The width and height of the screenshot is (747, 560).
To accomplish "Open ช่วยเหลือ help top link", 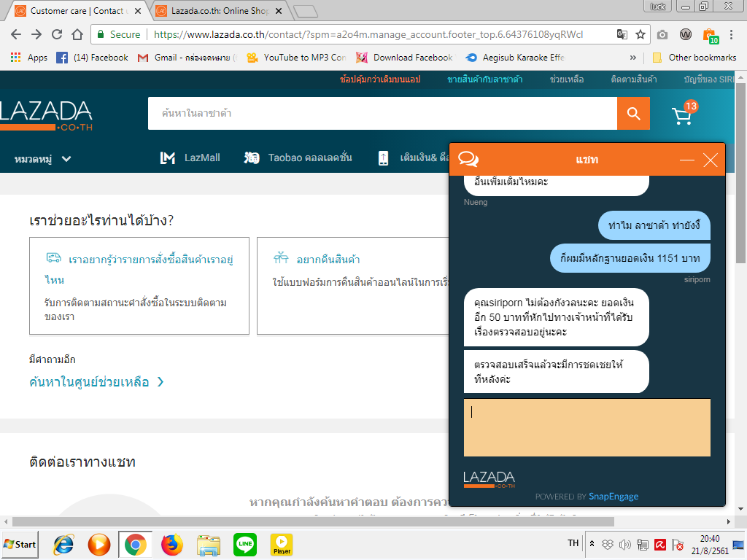I will [567, 79].
